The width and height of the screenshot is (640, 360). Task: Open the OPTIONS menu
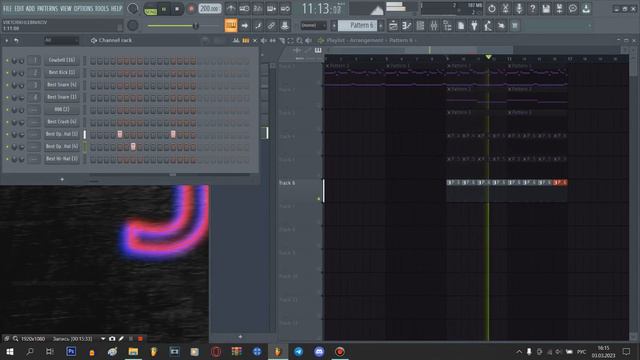[83, 8]
